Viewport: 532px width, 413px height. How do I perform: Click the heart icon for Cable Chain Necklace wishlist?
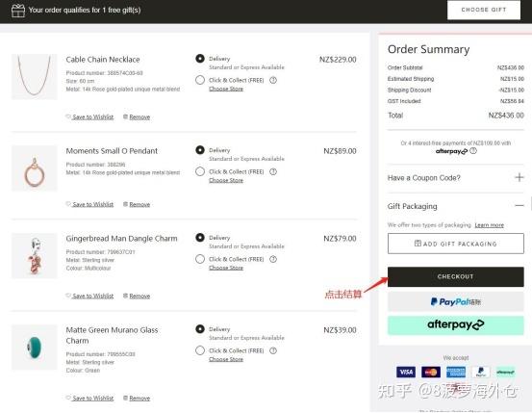[x=68, y=116]
